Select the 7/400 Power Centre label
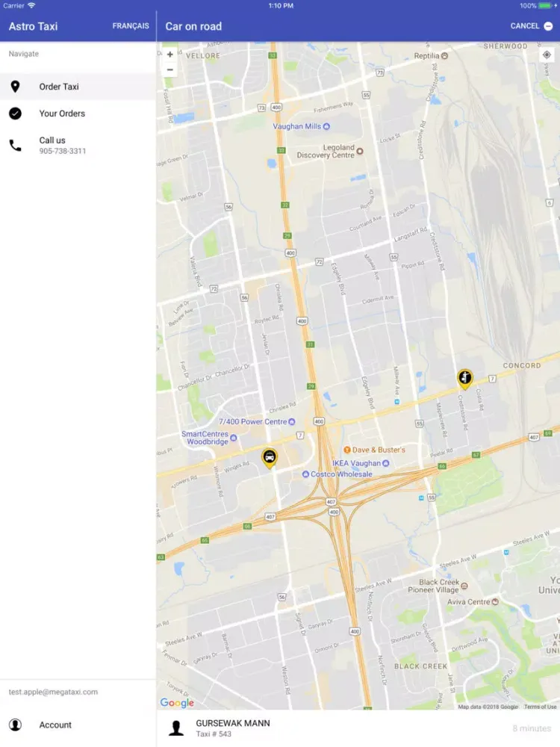The width and height of the screenshot is (560, 747). [x=257, y=421]
